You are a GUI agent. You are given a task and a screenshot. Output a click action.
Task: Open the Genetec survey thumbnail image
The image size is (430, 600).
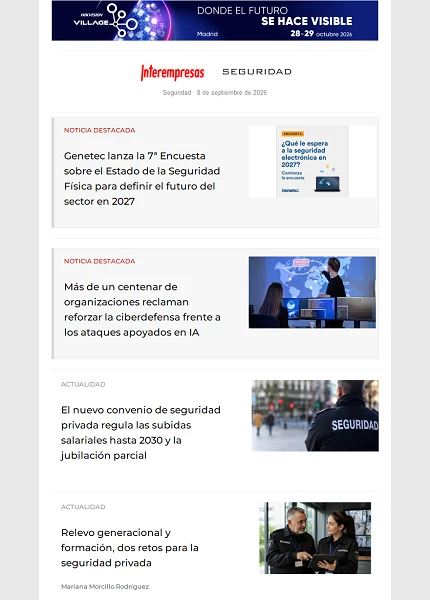click(x=312, y=161)
